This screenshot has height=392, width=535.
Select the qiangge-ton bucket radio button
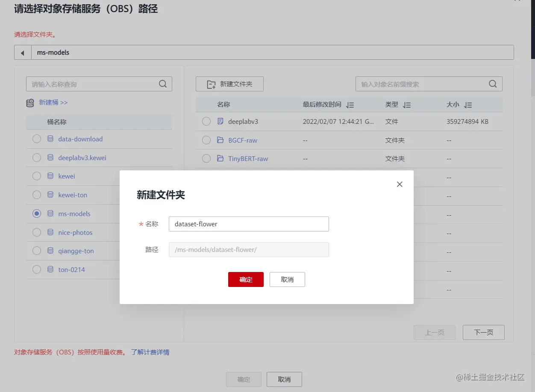37,251
